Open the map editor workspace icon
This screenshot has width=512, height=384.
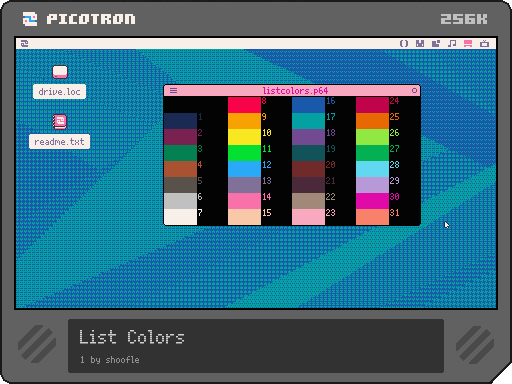436,43
